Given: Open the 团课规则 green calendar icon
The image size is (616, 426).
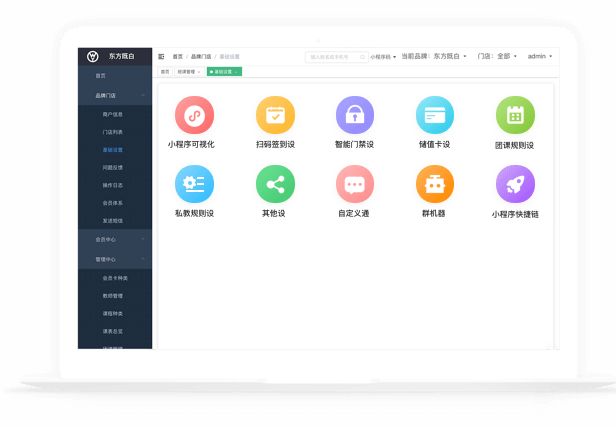Looking at the screenshot, I should point(515,116).
